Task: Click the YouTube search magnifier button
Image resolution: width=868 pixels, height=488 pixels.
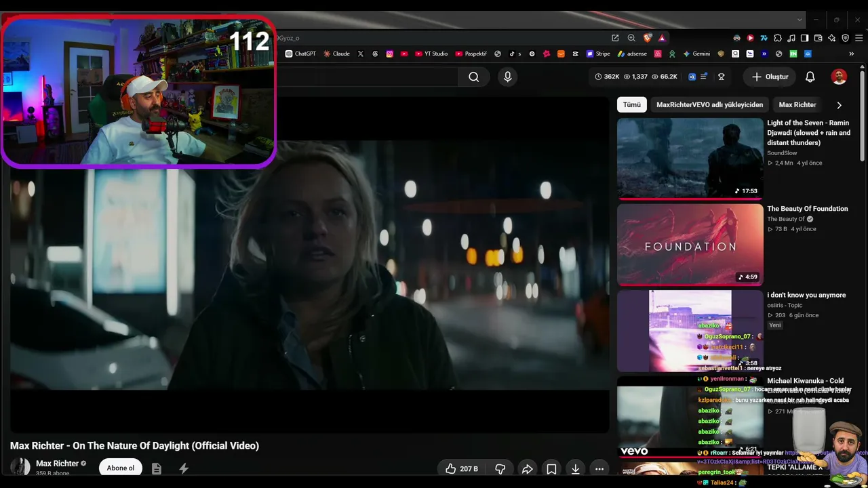Action: (x=474, y=77)
